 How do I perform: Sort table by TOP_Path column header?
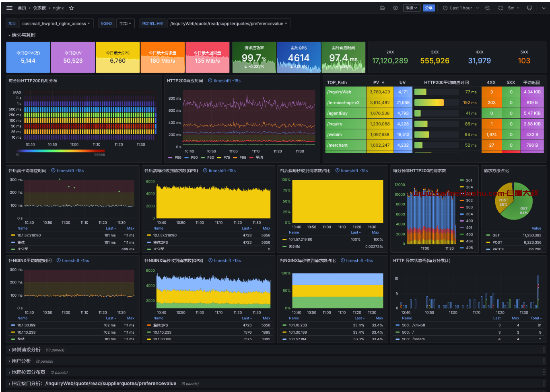click(x=337, y=82)
